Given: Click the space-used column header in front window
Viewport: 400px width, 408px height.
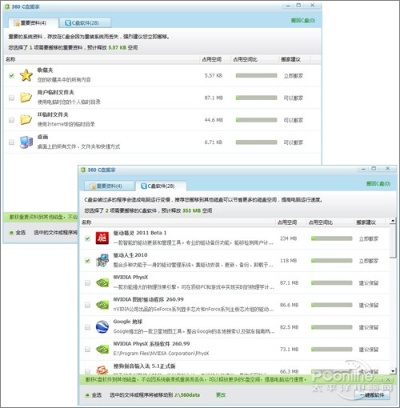Looking at the screenshot, I should 287,222.
